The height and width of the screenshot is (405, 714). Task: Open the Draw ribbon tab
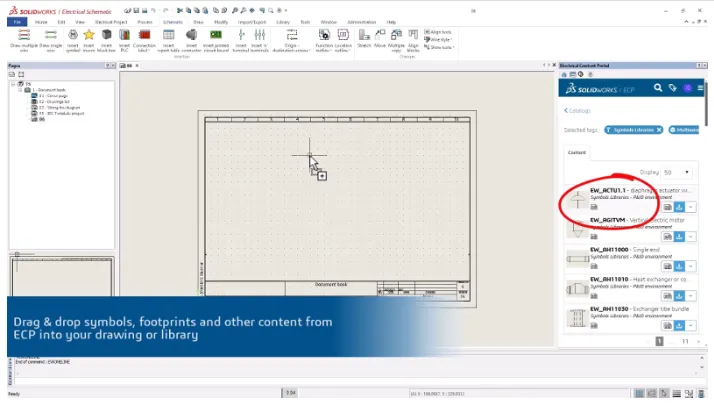click(199, 22)
